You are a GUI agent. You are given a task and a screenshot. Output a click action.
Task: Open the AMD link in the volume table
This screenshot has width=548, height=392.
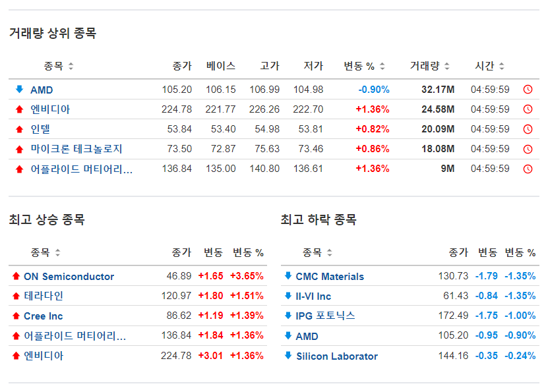click(x=42, y=90)
